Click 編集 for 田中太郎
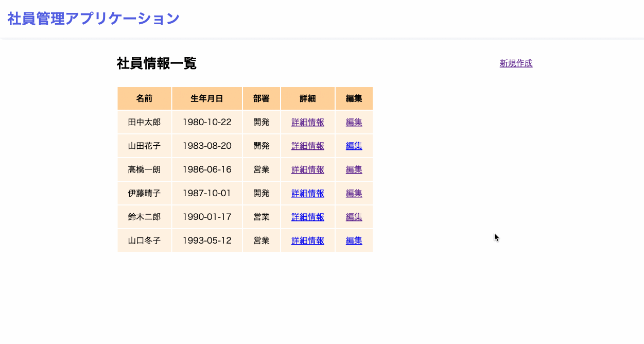 point(354,122)
